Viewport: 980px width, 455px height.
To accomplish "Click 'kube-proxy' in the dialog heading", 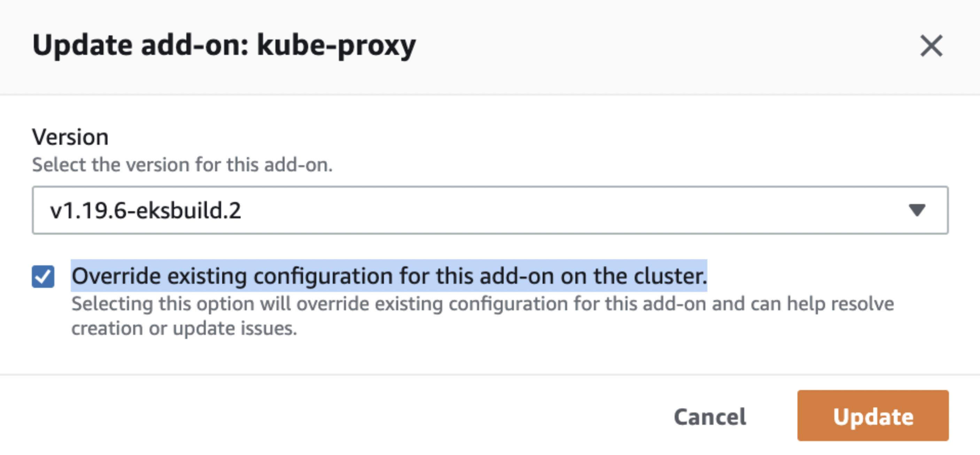I will (336, 46).
